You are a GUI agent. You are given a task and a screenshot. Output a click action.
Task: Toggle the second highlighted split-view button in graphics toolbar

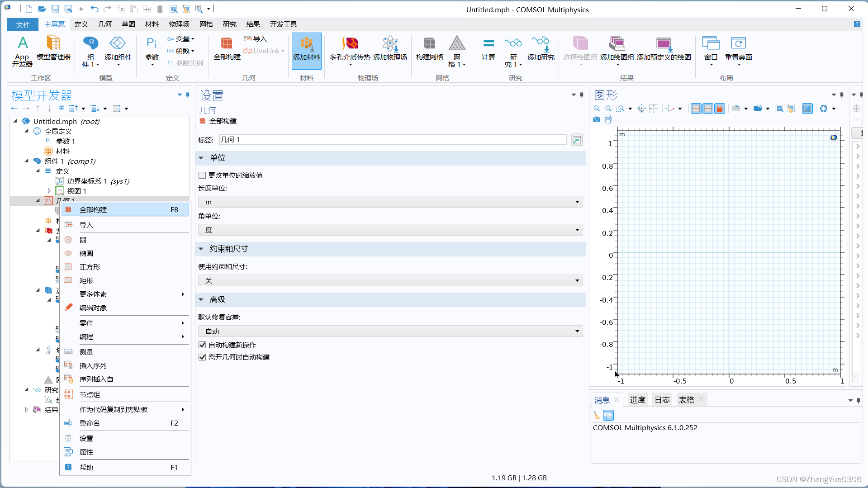click(708, 109)
